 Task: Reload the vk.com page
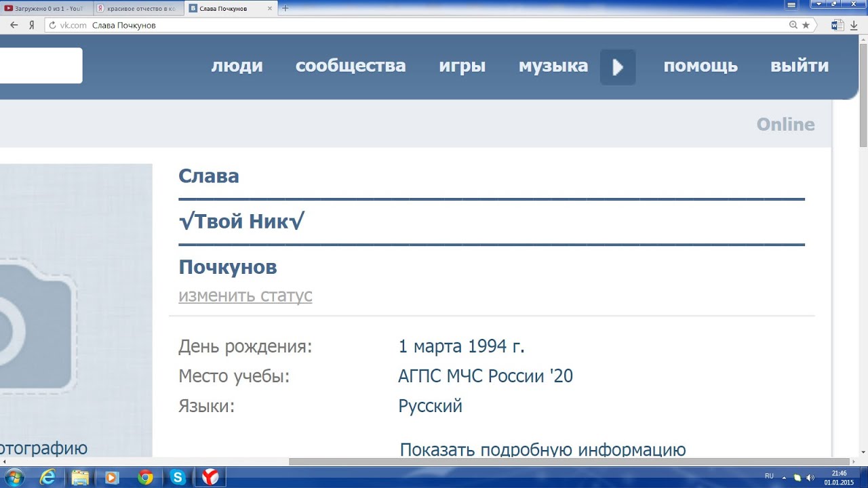click(53, 25)
